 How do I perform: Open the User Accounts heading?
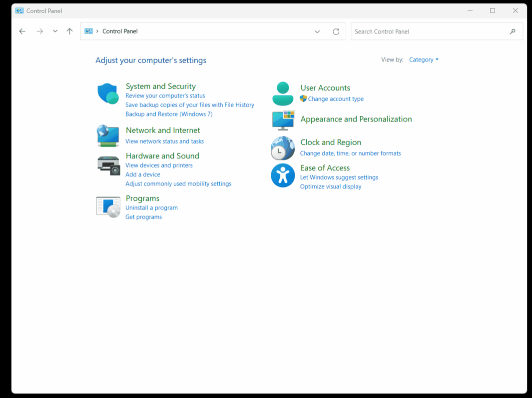[x=325, y=88]
